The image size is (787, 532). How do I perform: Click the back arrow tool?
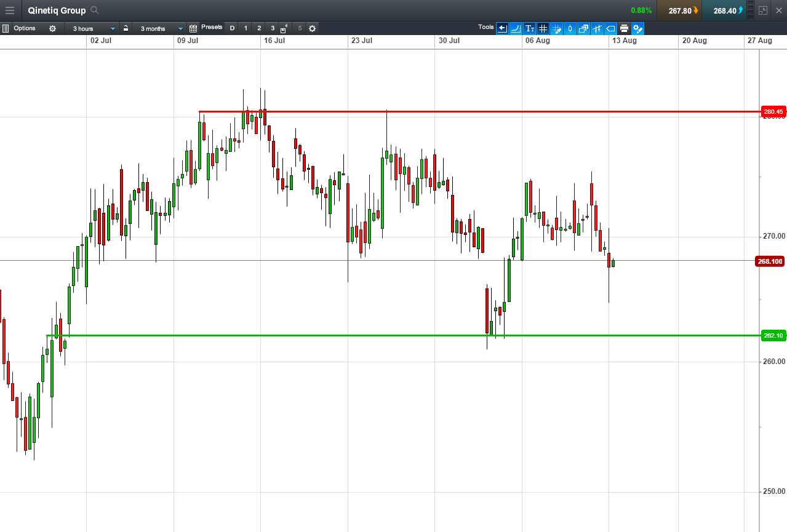502,28
